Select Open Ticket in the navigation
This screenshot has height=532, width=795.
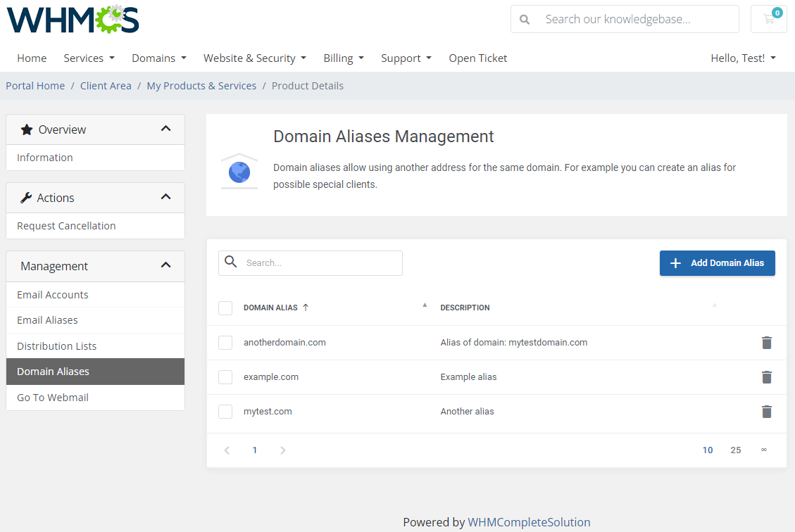(x=477, y=58)
